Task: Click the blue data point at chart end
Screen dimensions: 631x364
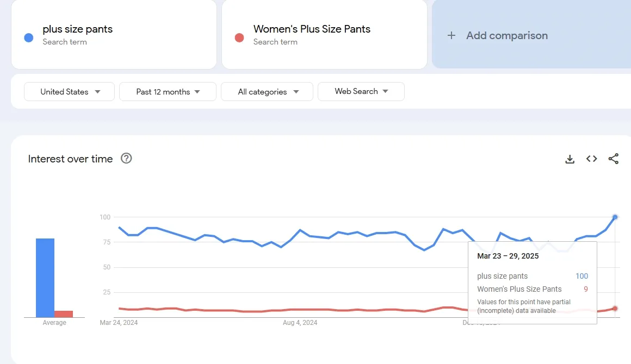Action: click(x=615, y=217)
